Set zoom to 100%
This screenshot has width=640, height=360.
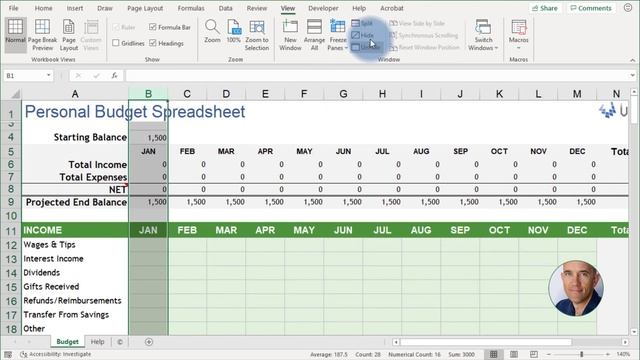(233, 32)
